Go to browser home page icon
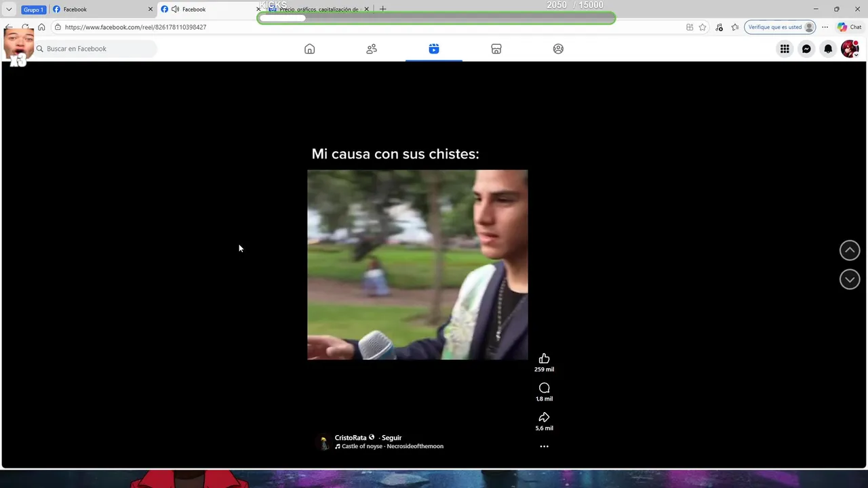Screen dimensions: 868x488 (x=41, y=27)
